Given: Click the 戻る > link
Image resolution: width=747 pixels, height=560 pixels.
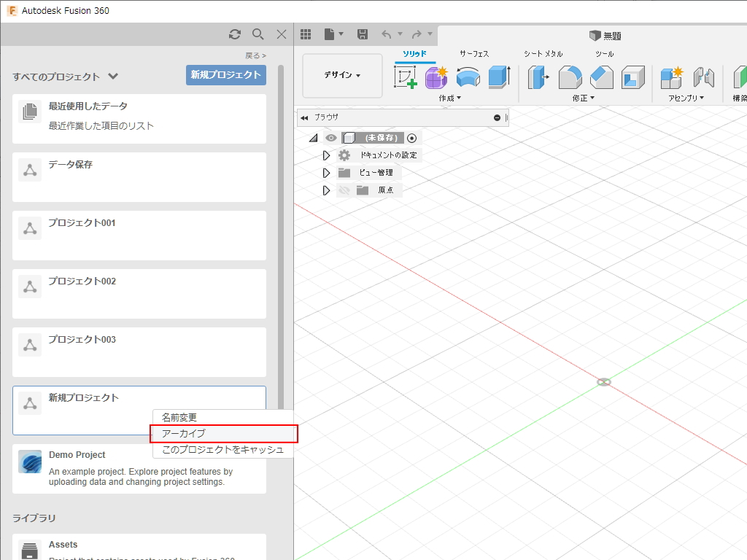Looking at the screenshot, I should click(255, 55).
